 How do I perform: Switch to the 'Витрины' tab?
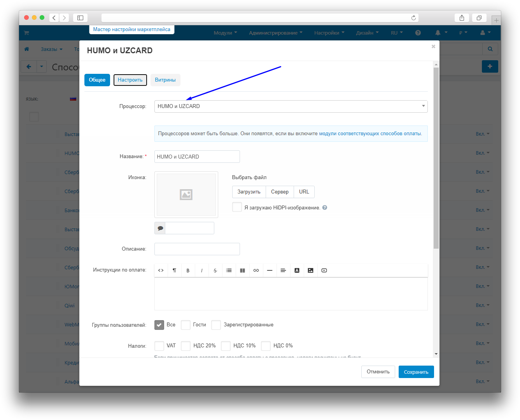(x=165, y=80)
